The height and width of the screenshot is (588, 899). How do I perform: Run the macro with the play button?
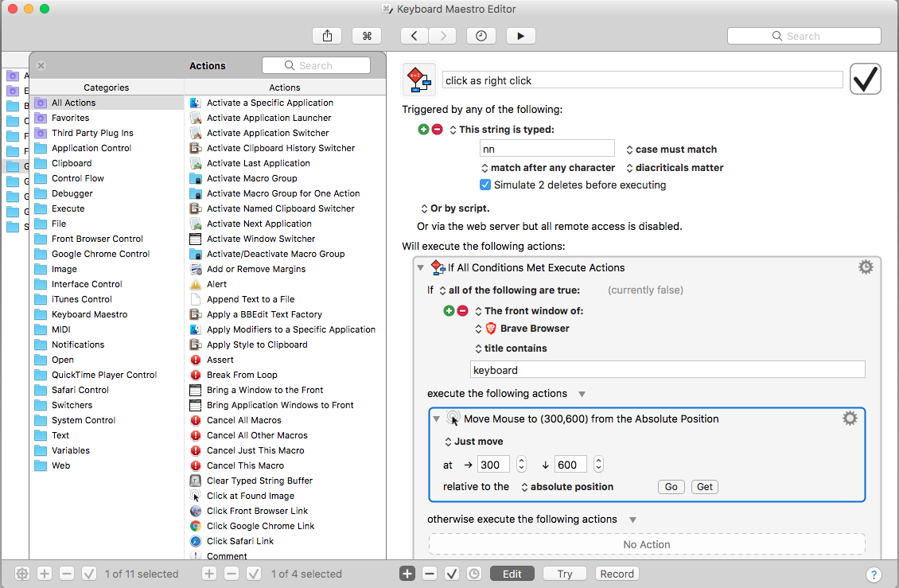(520, 36)
